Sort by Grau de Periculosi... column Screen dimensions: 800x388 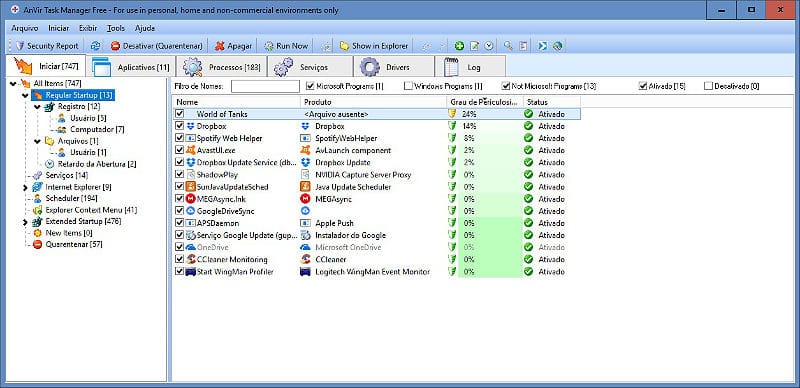(x=485, y=102)
